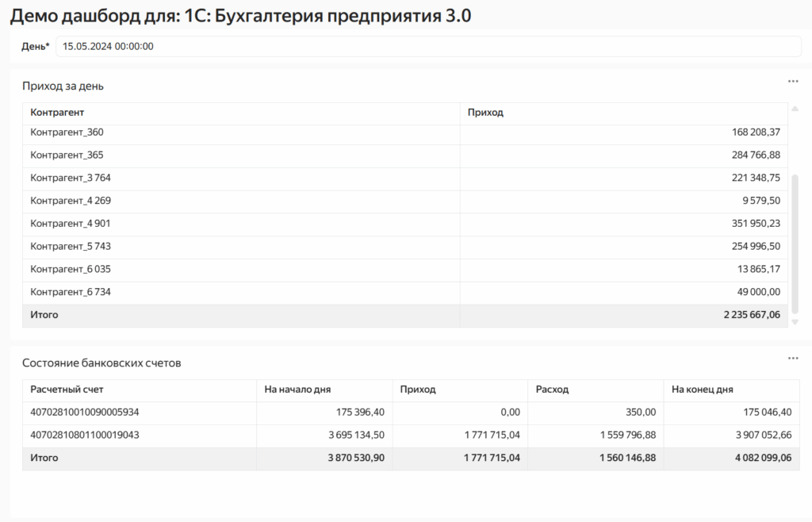812x522 pixels.
Task: Click the value 9 579,50
Action: (x=760, y=201)
